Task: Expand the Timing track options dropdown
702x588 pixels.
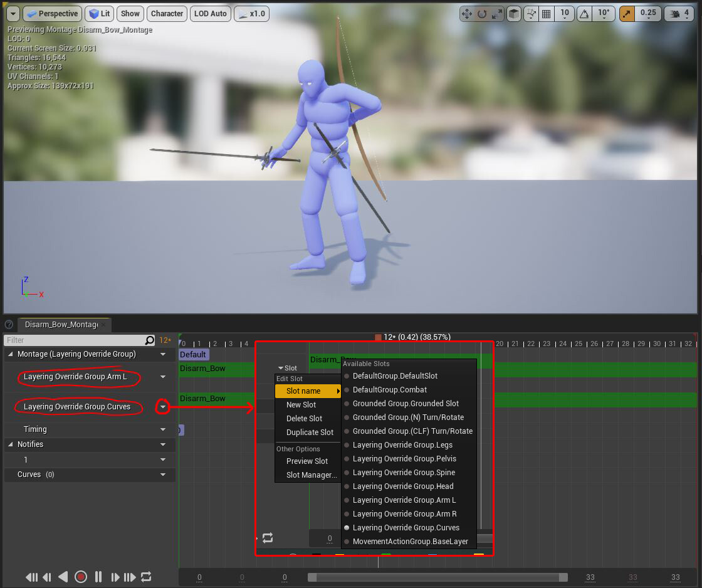Action: [x=164, y=429]
